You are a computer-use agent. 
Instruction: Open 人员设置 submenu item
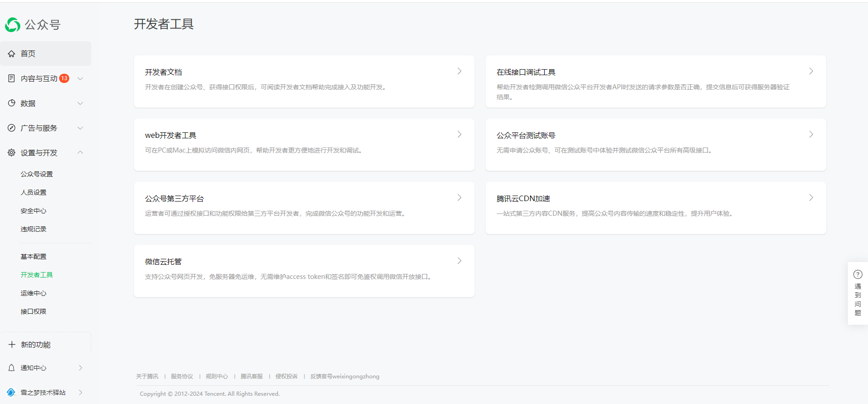(x=33, y=192)
